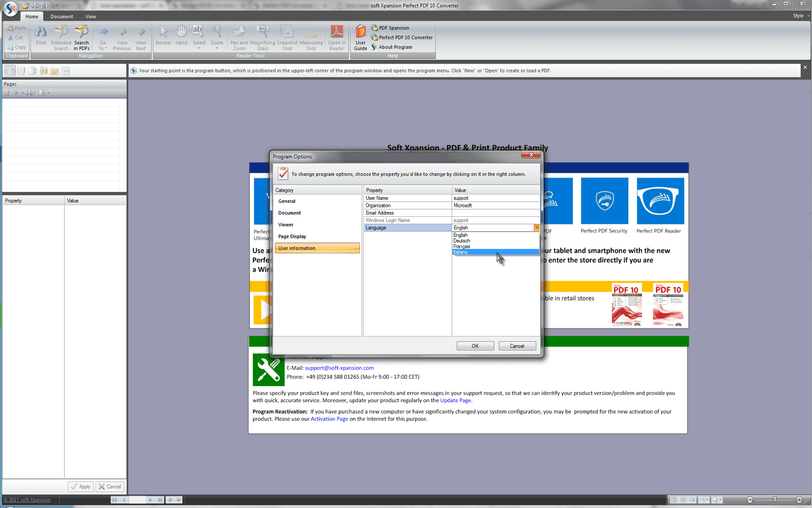Show the pages thumbnails panel icon
Screen dimensions: 812x508
(x=10, y=71)
